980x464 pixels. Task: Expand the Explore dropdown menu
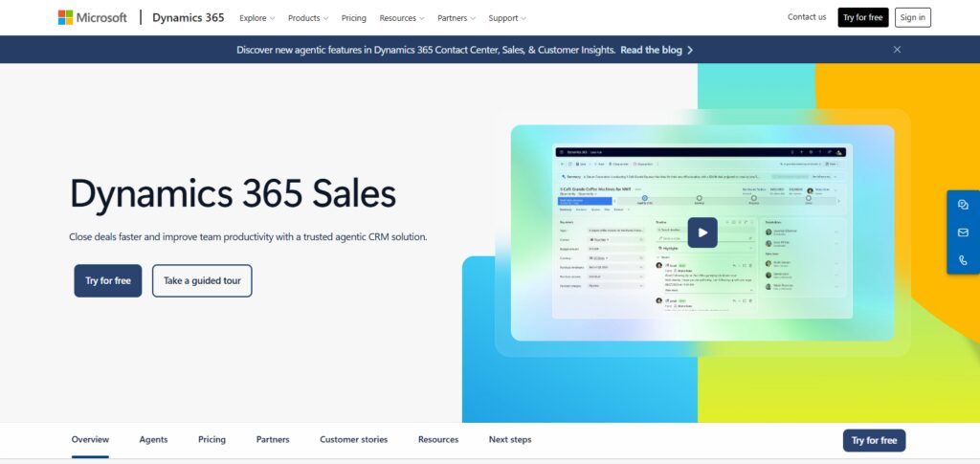tap(256, 18)
